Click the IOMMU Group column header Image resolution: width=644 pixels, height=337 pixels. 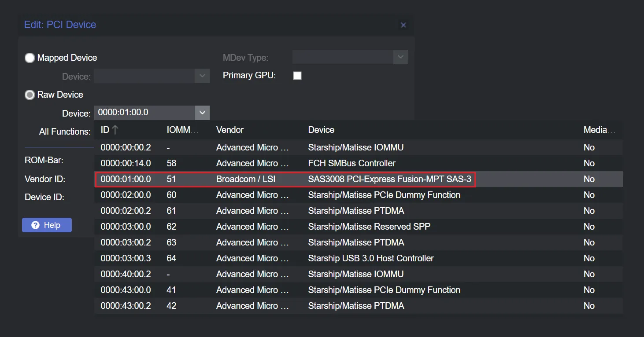point(182,130)
